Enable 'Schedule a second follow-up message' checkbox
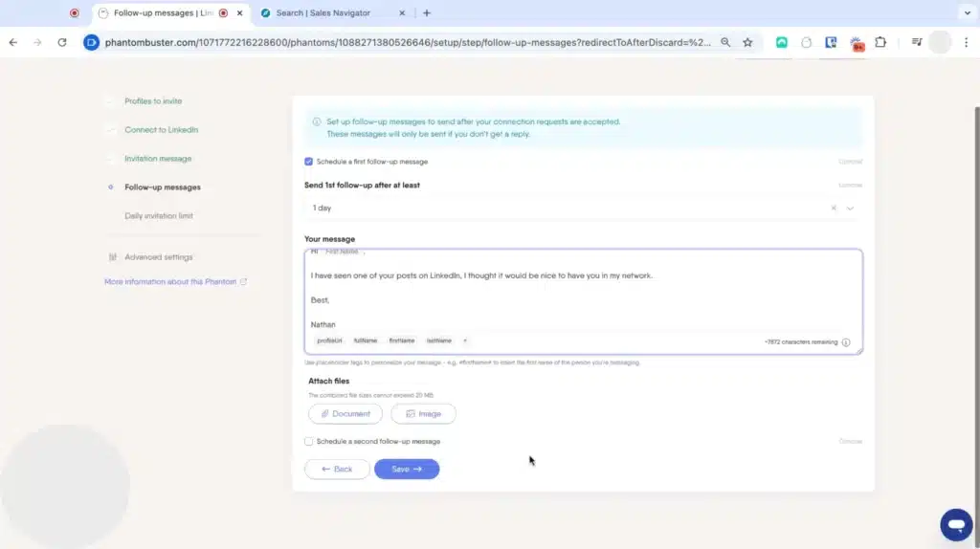The height and width of the screenshot is (549, 980). point(308,442)
